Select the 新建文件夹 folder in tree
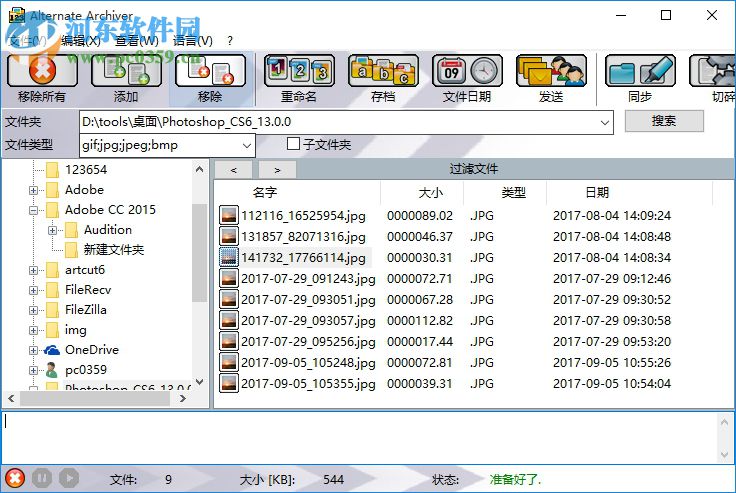This screenshot has width=736, height=493. (114, 250)
